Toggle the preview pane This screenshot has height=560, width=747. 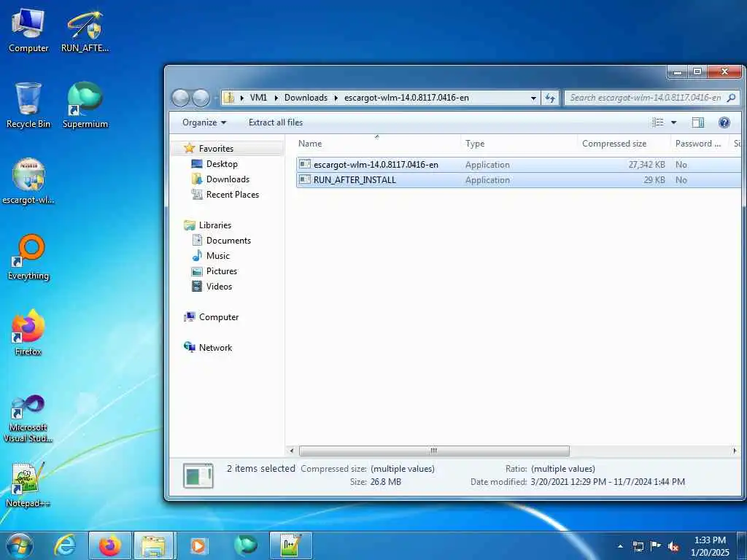[698, 122]
